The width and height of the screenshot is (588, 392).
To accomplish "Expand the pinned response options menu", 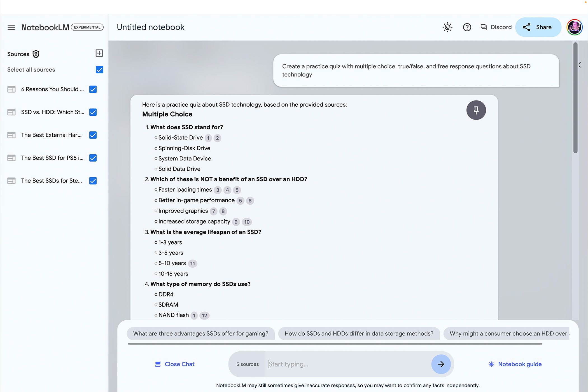I will pyautogui.click(x=477, y=110).
